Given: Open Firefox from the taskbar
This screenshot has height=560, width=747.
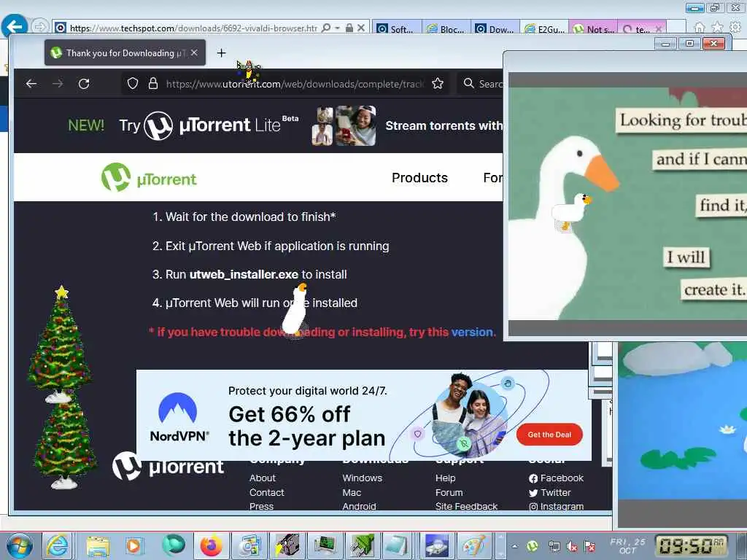Looking at the screenshot, I should pyautogui.click(x=211, y=545).
